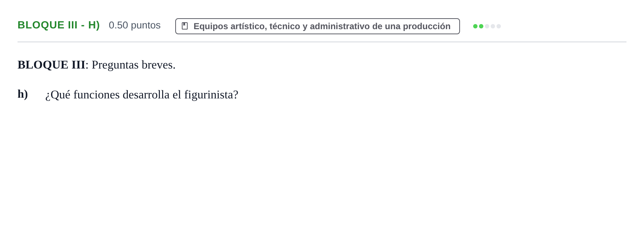This screenshot has height=234, width=644.
Task: Click the bold BLOQUE III text
Action: pyautogui.click(x=51, y=65)
